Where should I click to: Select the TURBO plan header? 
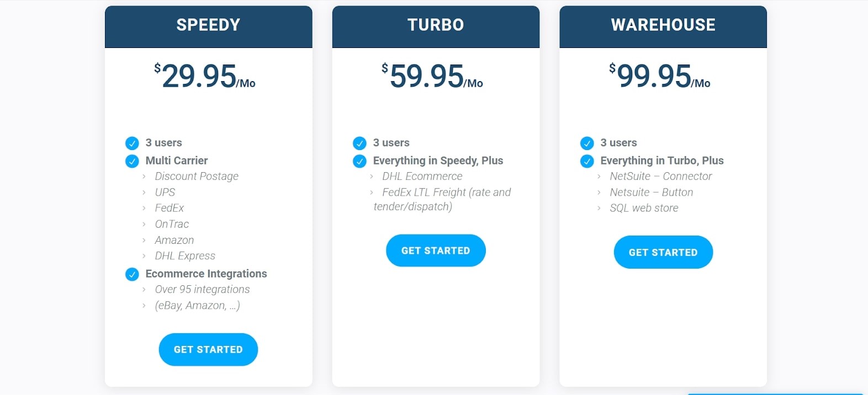(x=436, y=25)
